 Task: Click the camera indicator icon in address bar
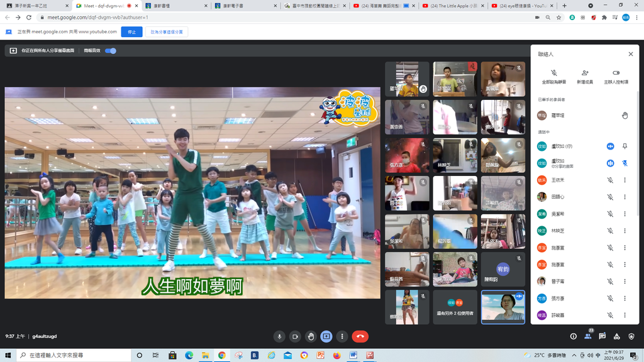click(x=537, y=18)
